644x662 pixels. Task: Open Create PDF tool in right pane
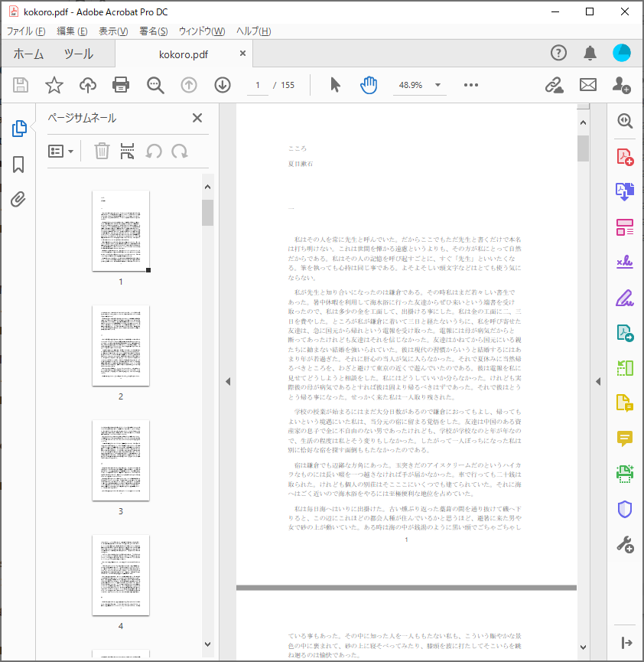point(625,157)
